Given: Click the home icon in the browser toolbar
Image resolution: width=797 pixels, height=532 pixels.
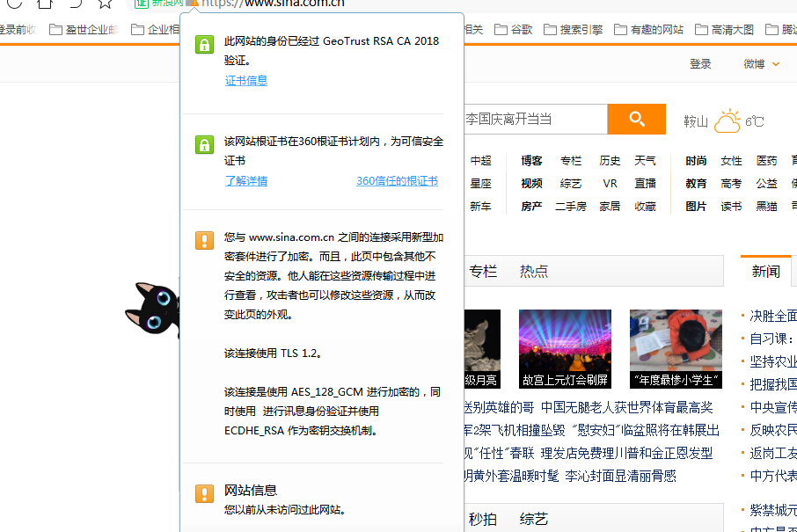Looking at the screenshot, I should (46, 4).
